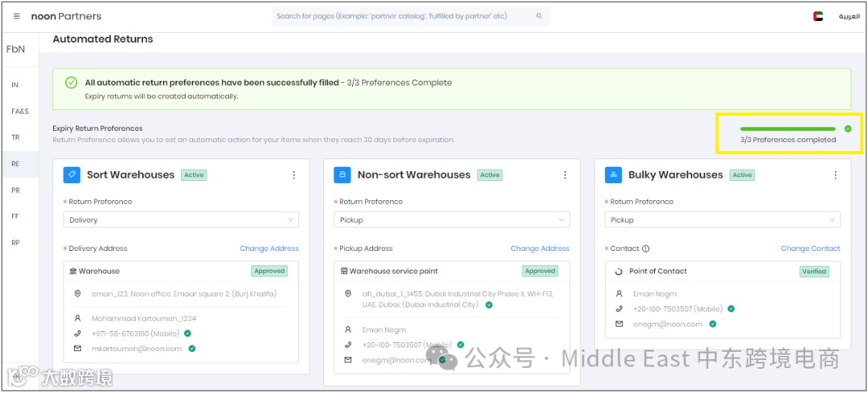Click the search magnifier icon
The image size is (868, 393).
click(539, 16)
